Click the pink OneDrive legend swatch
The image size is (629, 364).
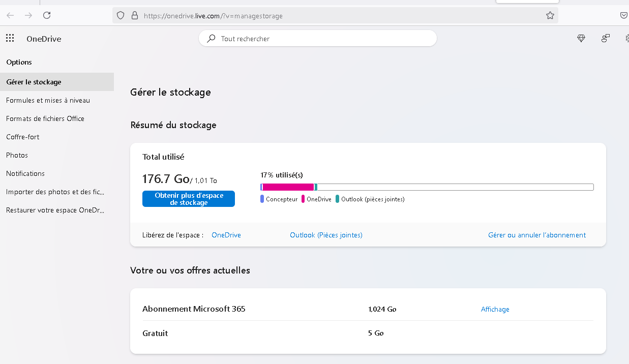coord(303,199)
